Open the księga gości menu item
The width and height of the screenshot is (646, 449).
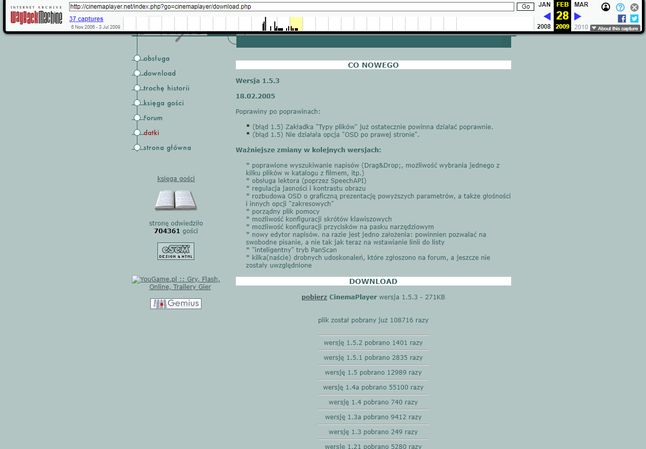point(163,103)
